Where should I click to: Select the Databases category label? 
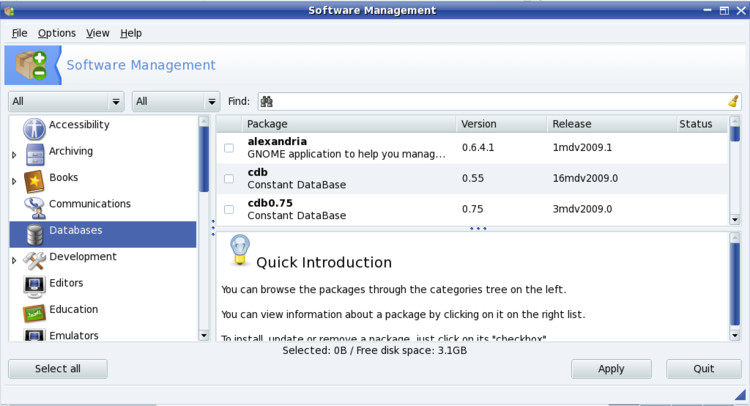(x=76, y=230)
